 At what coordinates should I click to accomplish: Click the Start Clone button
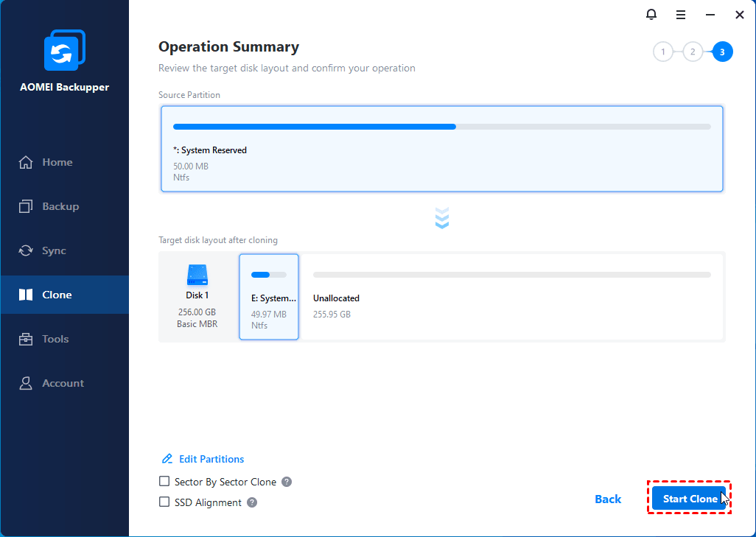pos(689,499)
